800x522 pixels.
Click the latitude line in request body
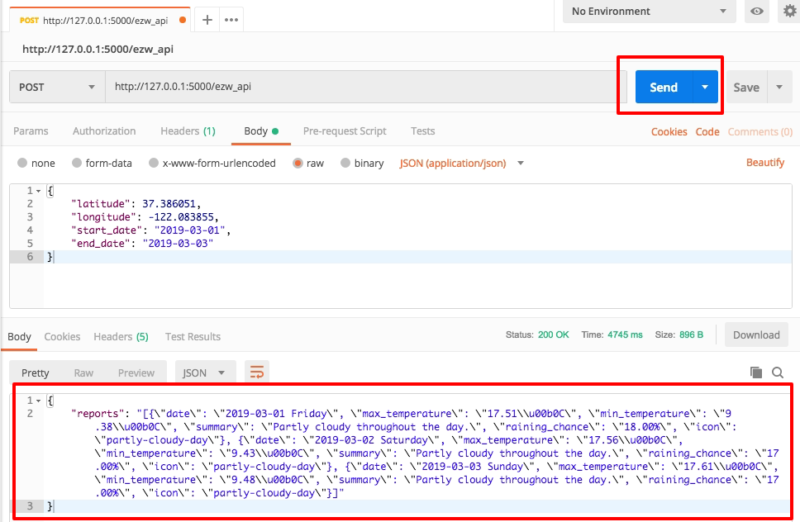click(136, 204)
